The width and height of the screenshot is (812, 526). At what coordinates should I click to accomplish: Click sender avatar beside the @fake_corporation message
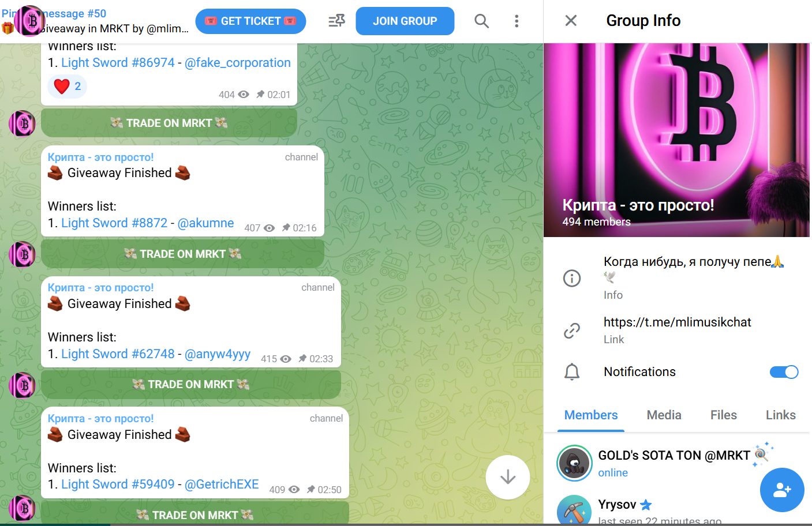(x=23, y=123)
